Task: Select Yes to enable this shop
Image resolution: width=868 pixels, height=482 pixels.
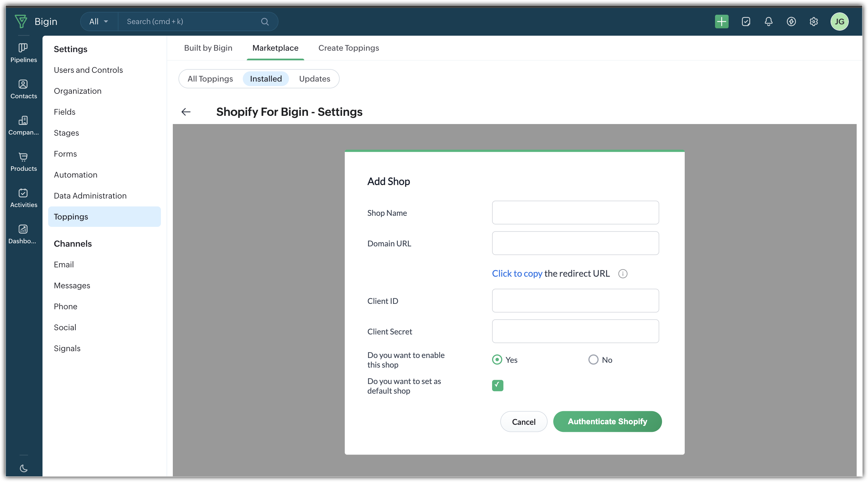Action: 497,360
